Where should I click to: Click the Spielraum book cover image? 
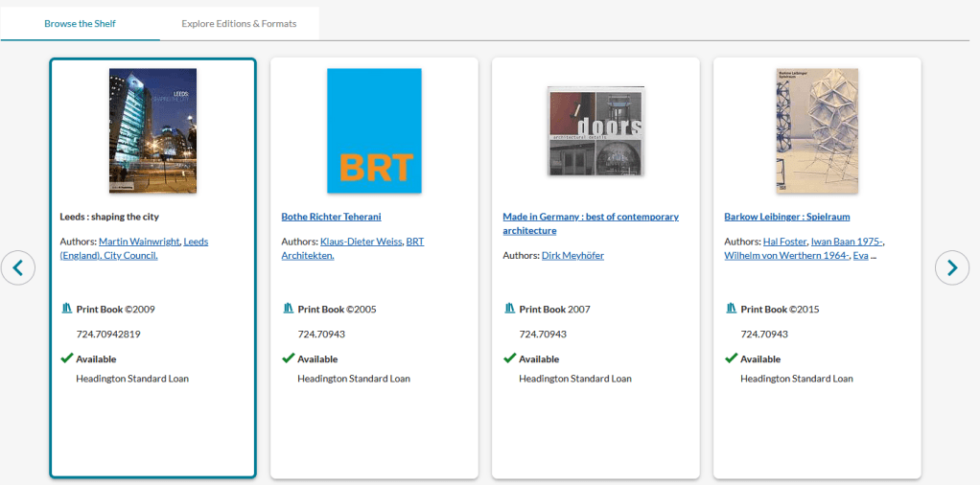817,130
